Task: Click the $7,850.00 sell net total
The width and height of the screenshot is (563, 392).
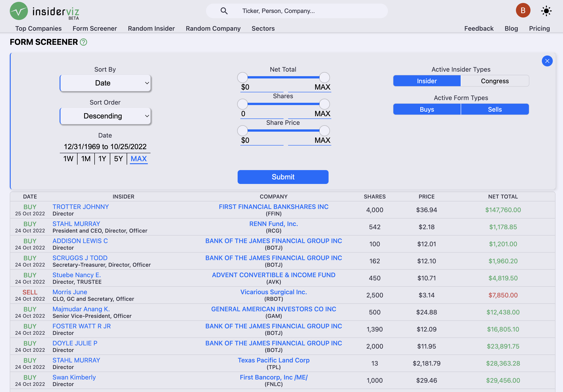Action: [x=503, y=295]
